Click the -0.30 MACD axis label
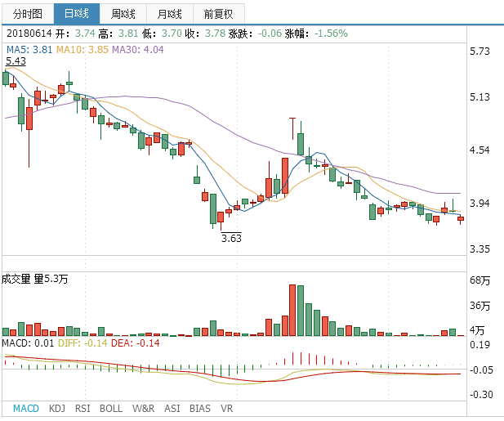 click(x=481, y=394)
